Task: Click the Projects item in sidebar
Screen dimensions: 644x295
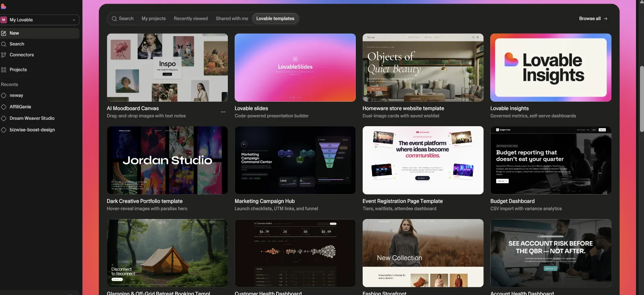Action: pos(39,70)
